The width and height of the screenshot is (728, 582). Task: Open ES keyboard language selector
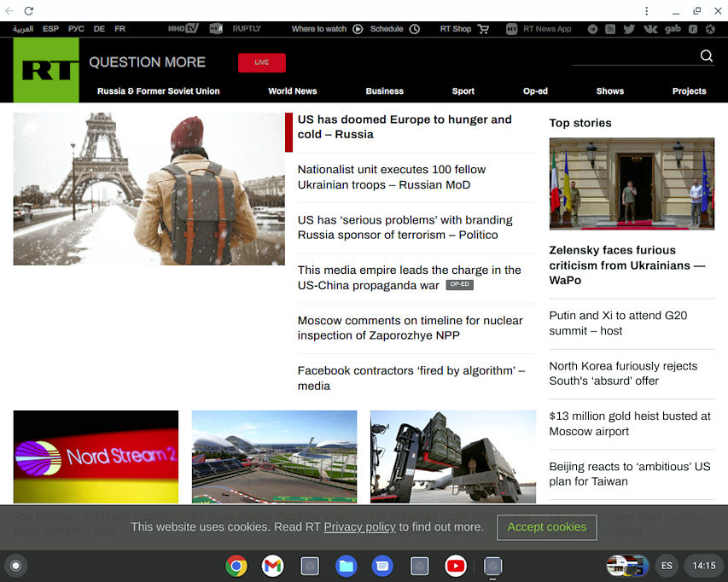[x=667, y=566]
